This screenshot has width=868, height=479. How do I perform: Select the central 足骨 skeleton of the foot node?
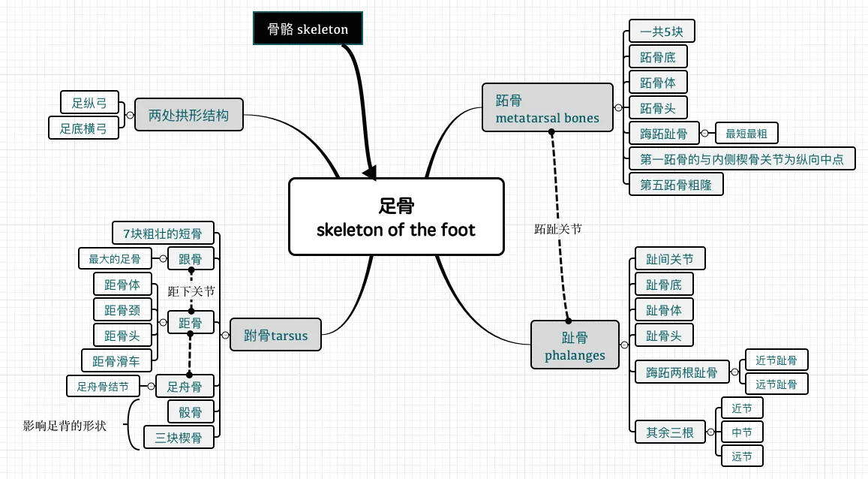tap(396, 216)
